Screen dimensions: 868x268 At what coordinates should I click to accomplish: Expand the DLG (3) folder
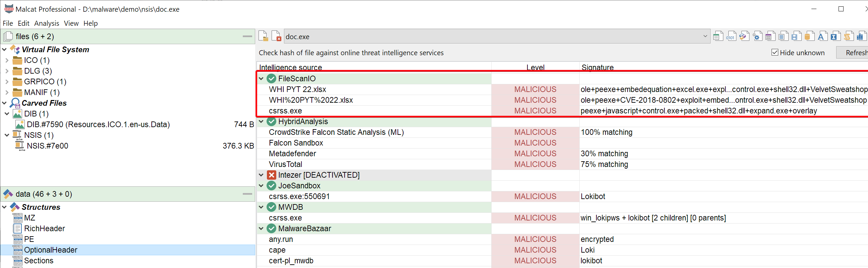point(7,71)
